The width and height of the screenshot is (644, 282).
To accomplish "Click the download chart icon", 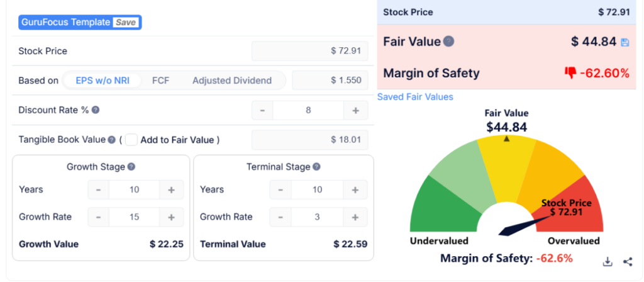I will (608, 262).
